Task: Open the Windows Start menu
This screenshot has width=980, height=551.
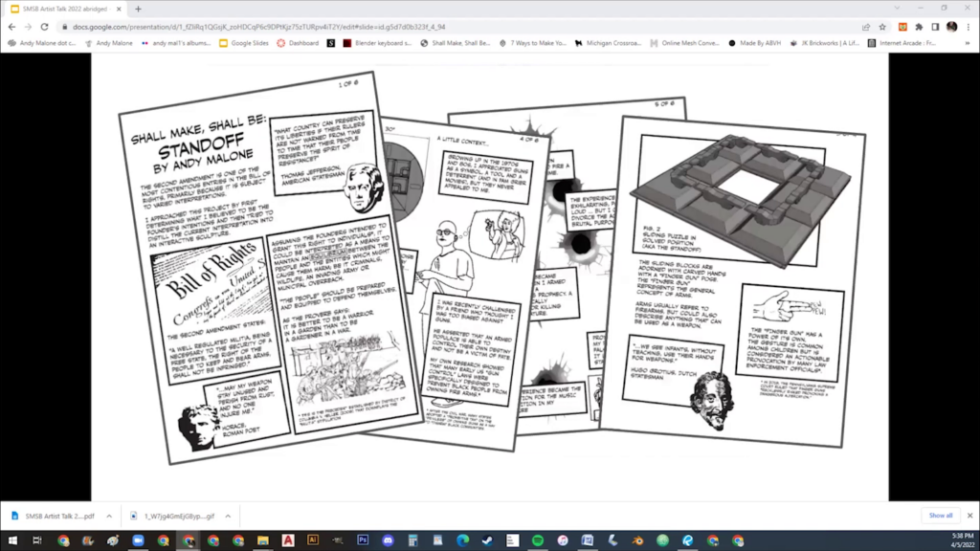Action: (12, 540)
